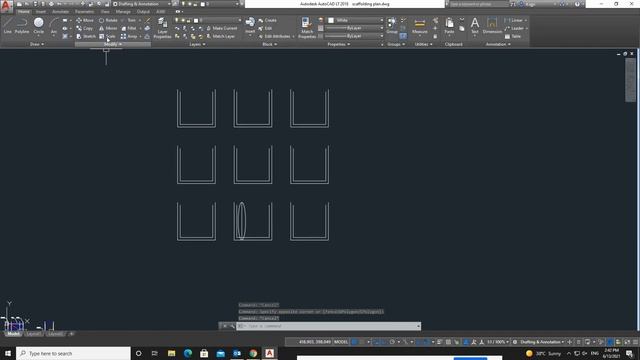This screenshot has width=640, height=360.
Task: Click the Leader annotation button
Action: tap(514, 28)
